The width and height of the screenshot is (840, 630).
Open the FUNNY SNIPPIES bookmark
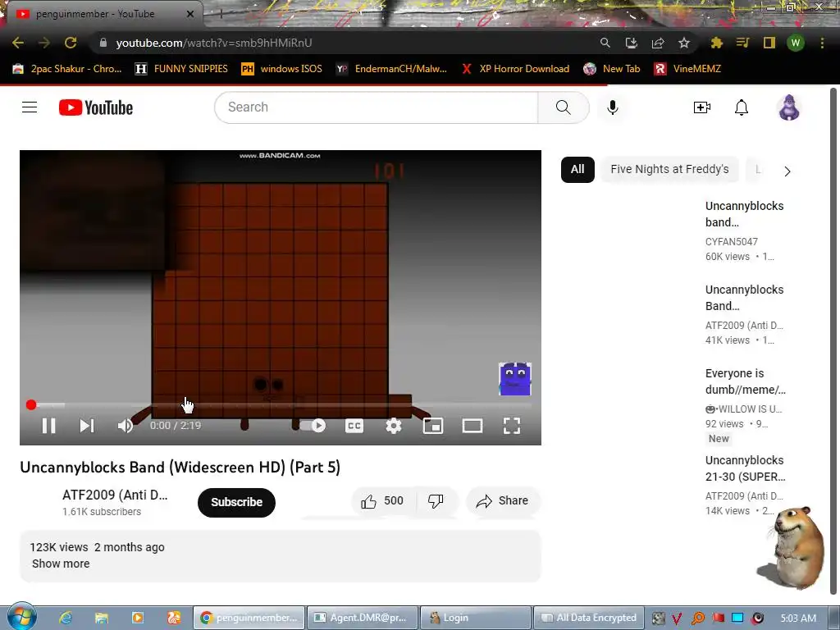[181, 69]
